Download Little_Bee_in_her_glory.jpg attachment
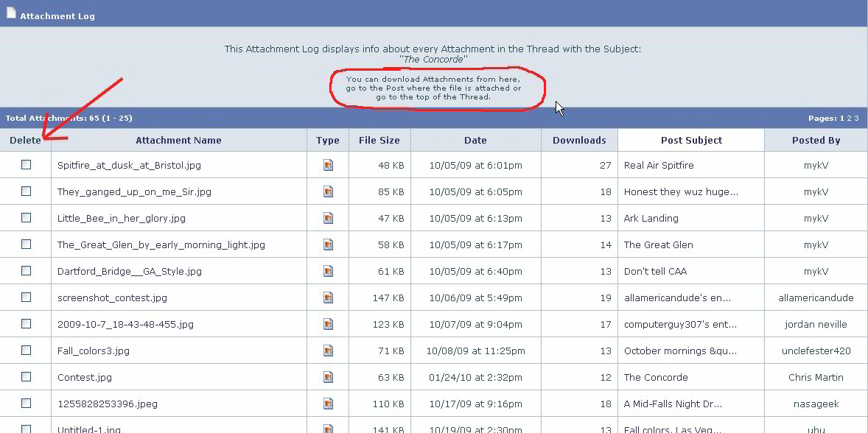 [x=122, y=219]
